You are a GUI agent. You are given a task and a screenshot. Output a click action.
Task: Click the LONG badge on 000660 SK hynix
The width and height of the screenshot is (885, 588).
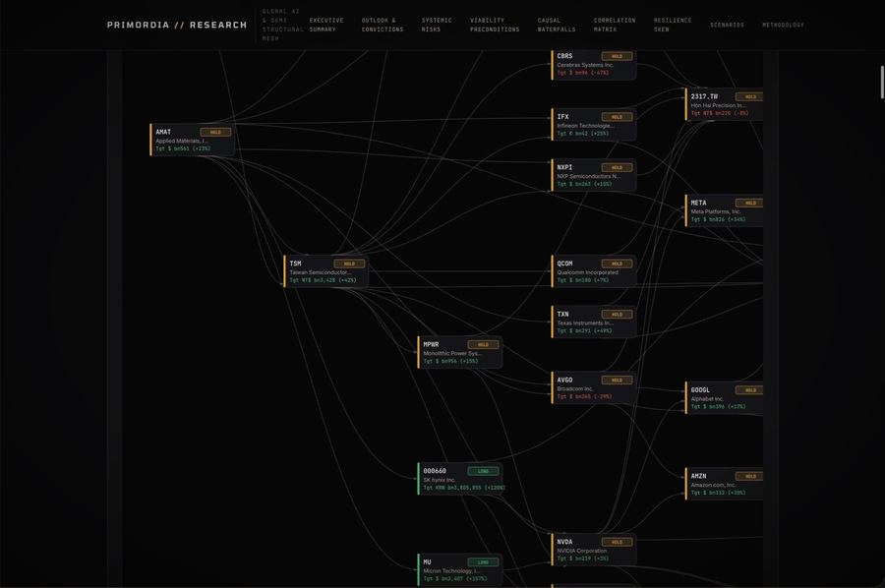483,471
